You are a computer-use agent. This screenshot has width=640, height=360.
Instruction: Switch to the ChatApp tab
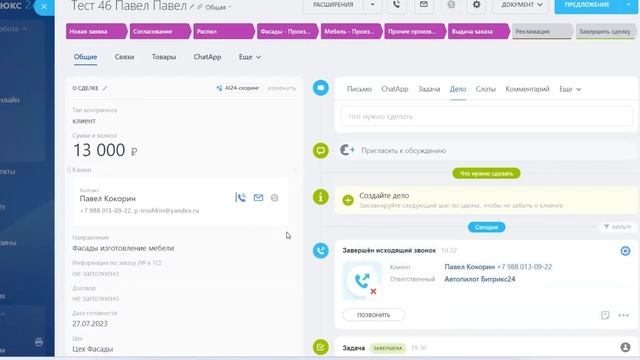pyautogui.click(x=207, y=57)
